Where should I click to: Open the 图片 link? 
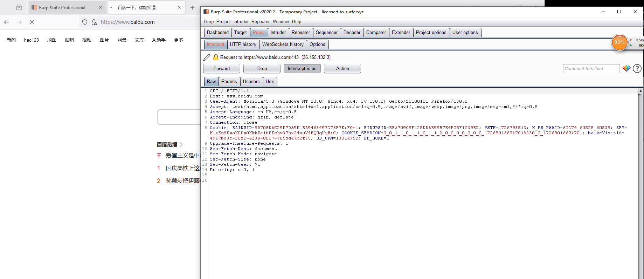[x=104, y=40]
